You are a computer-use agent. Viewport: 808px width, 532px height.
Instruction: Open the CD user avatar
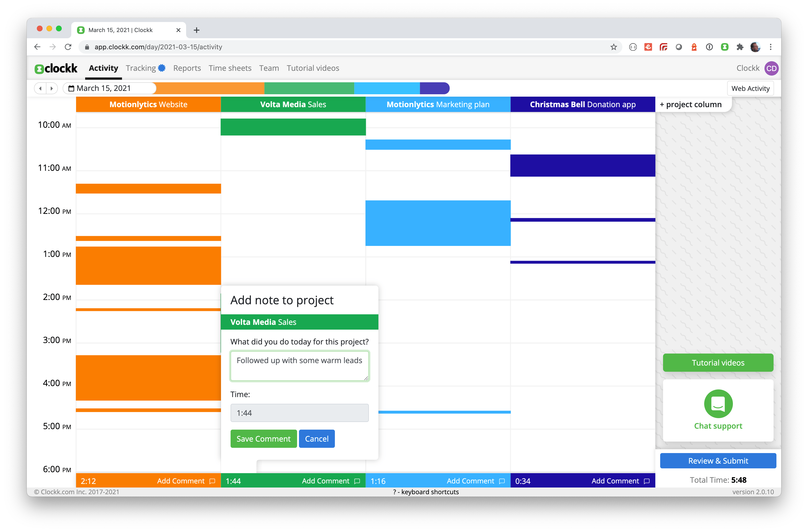(771, 68)
